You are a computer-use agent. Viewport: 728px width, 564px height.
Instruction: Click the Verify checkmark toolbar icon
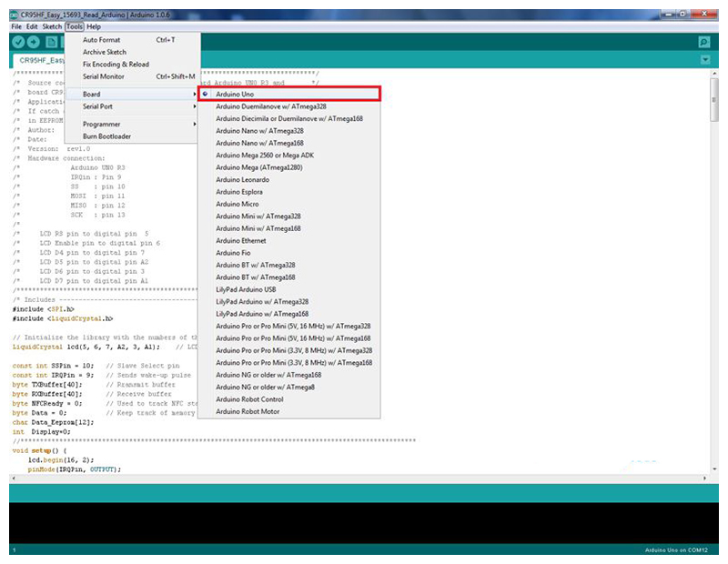[18, 42]
